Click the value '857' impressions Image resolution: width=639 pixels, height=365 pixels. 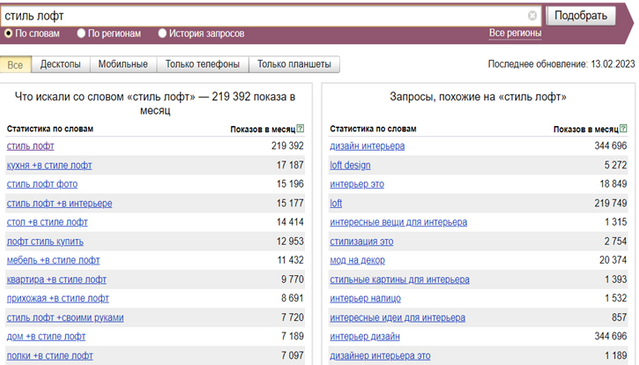[x=619, y=317]
